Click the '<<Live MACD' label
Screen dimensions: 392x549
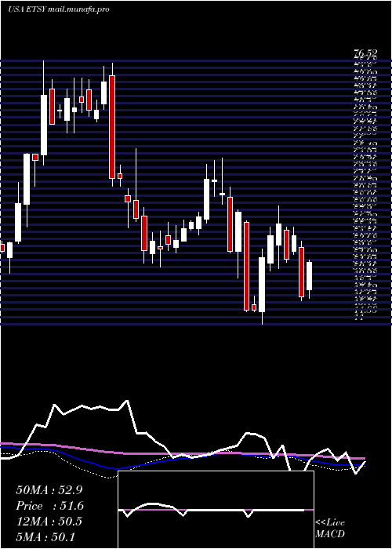tap(330, 529)
